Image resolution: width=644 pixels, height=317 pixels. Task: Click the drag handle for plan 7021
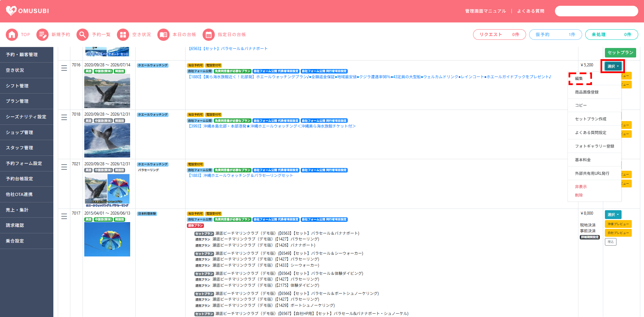point(64,167)
